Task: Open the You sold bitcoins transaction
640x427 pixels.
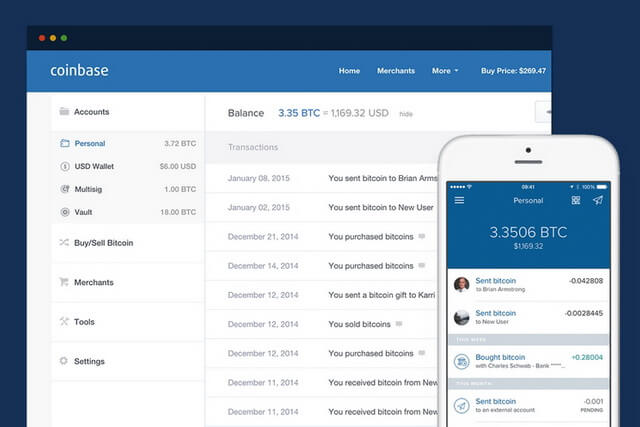Action: [x=322, y=324]
